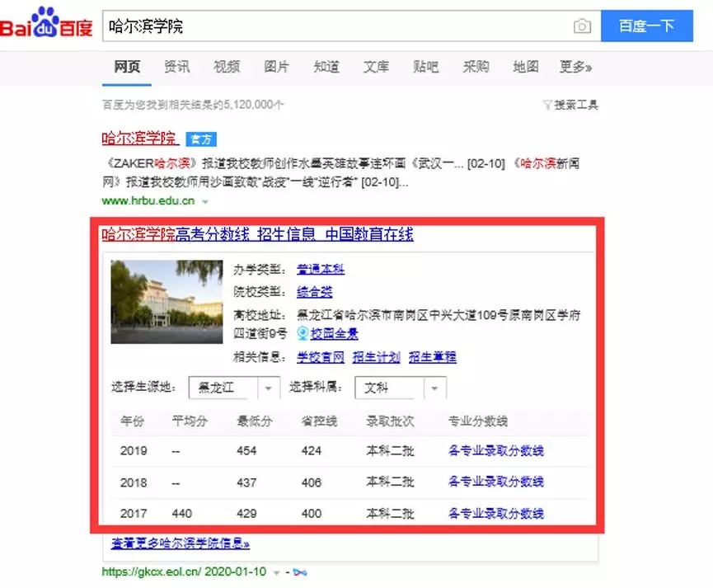Click the arrow on 科属 dropdown
The image size is (713, 588).
[x=434, y=388]
